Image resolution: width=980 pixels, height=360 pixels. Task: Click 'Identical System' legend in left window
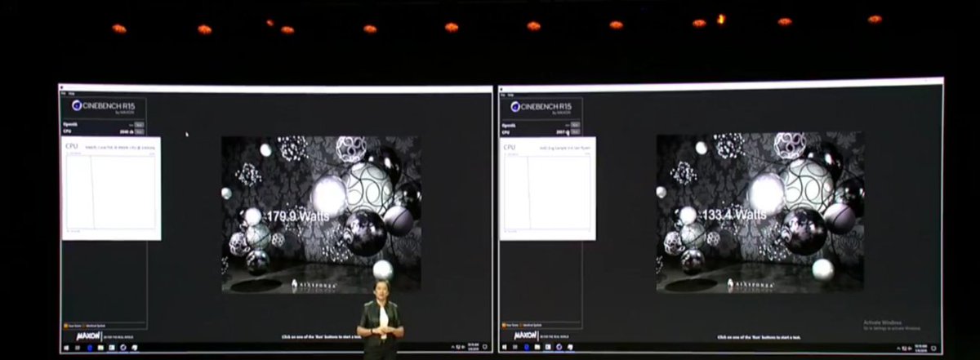click(x=94, y=326)
